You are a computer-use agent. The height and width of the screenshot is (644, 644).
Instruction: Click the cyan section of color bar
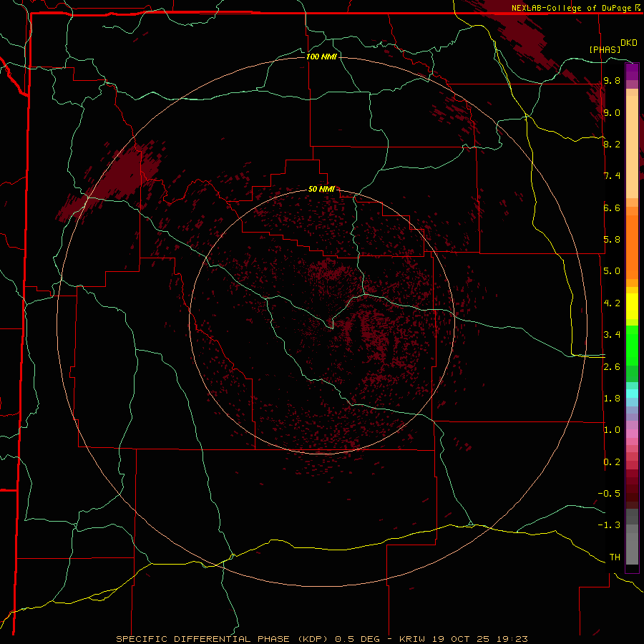coord(632,394)
